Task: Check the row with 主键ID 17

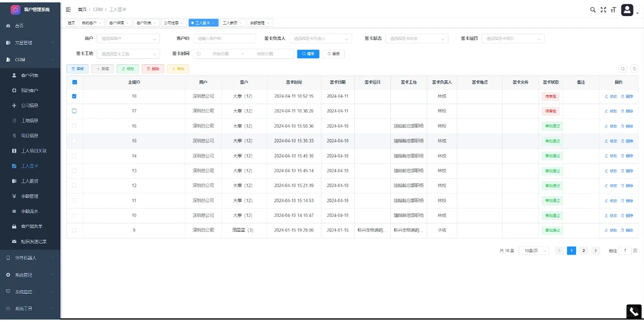Action: point(74,111)
